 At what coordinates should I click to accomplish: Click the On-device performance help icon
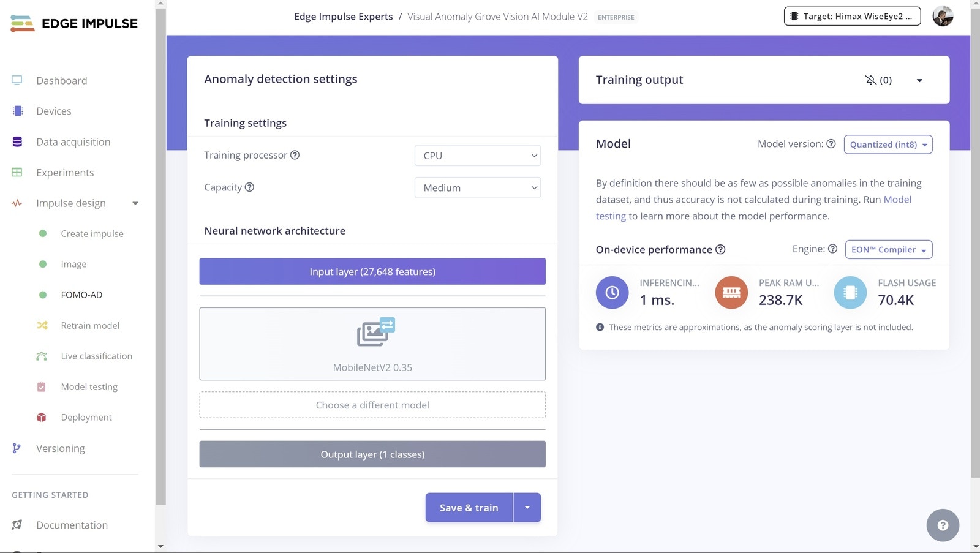(x=720, y=249)
